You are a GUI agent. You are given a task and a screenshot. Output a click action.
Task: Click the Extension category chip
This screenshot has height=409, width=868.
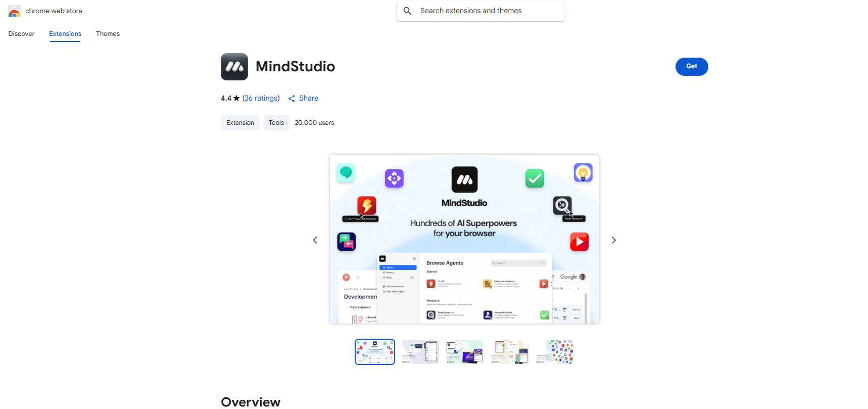pos(240,123)
